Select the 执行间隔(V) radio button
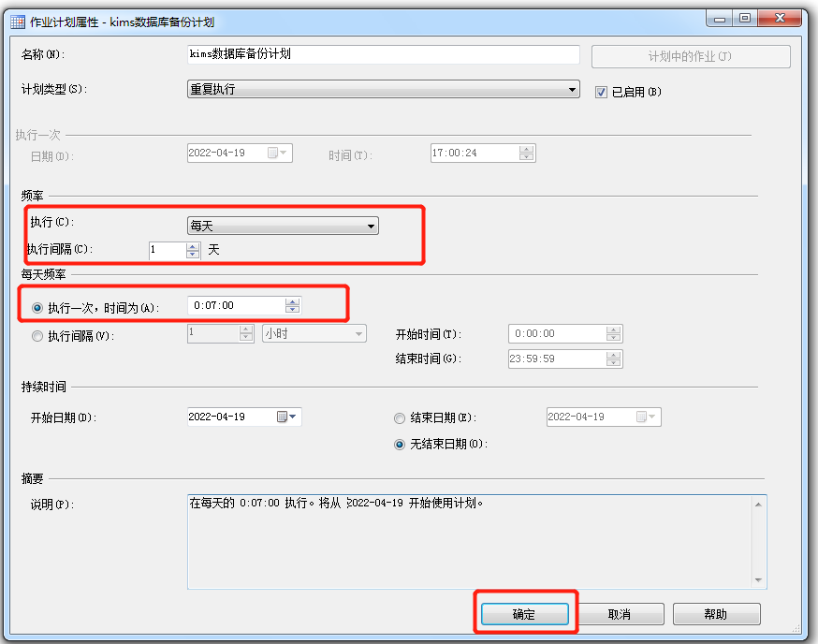818x644 pixels. [37, 336]
